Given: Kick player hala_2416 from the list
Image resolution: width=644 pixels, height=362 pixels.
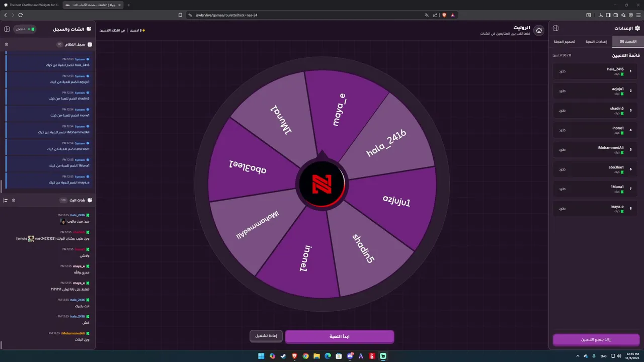Looking at the screenshot, I should click(x=562, y=71).
